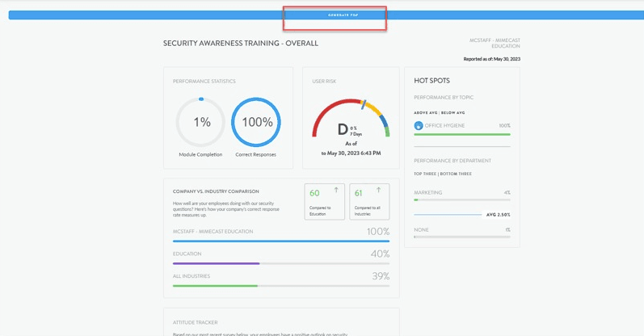644x336 pixels.
Task: Click the None department progress bar
Action: click(x=461, y=237)
